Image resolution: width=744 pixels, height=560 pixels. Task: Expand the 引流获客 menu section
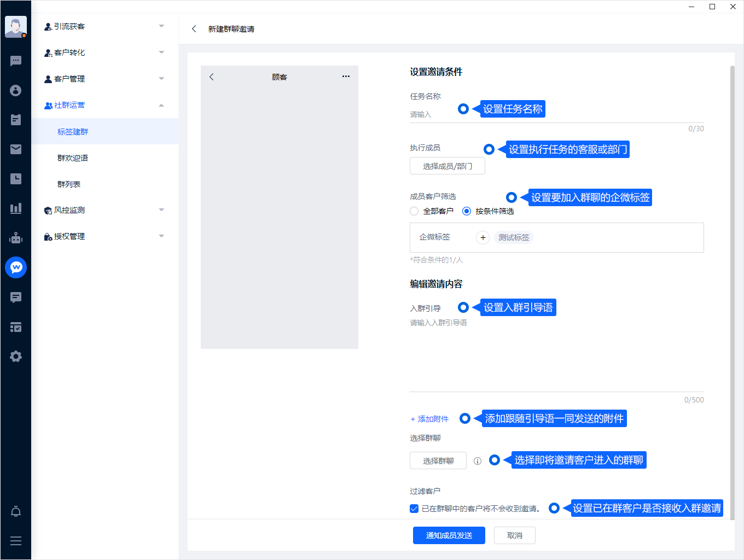[x=105, y=26]
